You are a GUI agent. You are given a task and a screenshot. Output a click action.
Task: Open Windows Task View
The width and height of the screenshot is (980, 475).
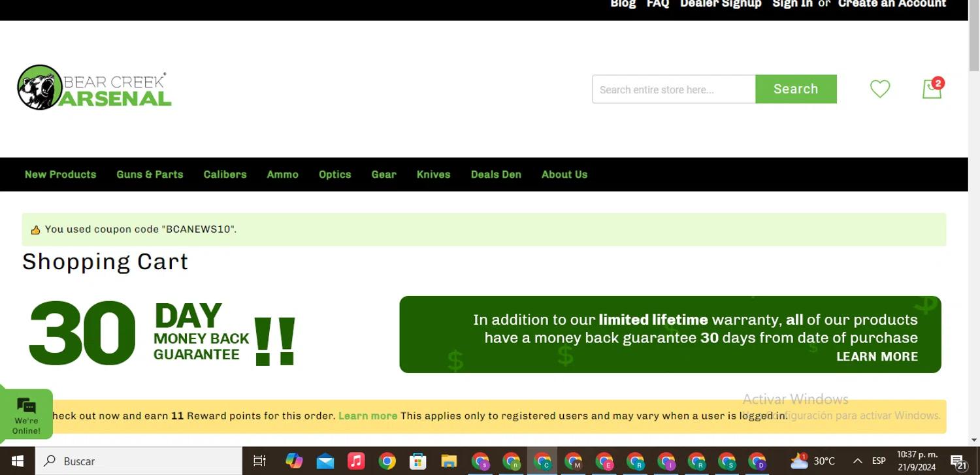pyautogui.click(x=259, y=461)
